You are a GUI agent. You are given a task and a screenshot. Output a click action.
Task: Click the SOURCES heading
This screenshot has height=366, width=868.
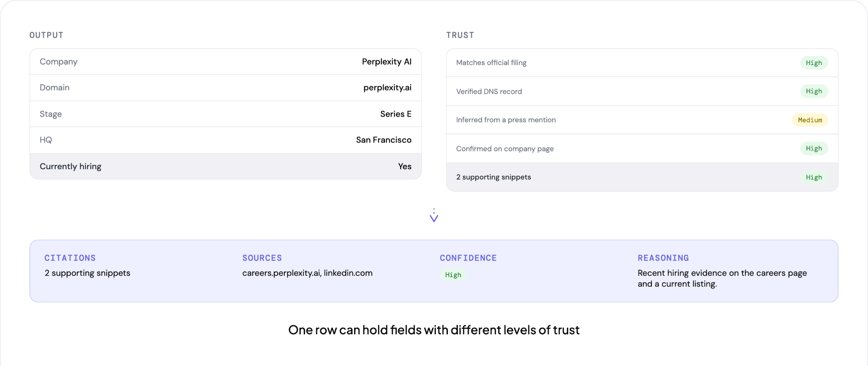click(x=262, y=258)
